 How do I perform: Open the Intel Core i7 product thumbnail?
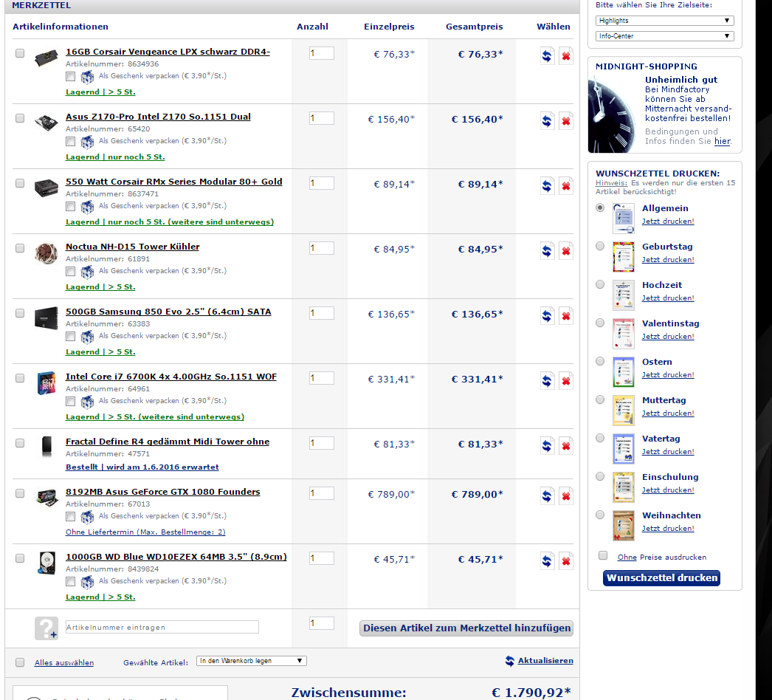(46, 382)
